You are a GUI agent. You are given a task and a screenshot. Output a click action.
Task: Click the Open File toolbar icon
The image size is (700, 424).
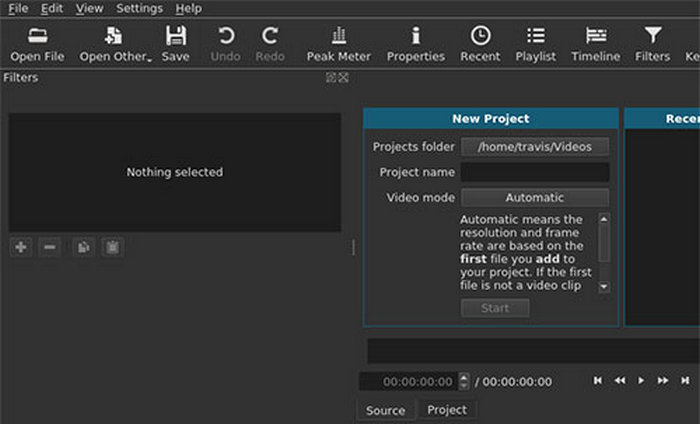point(38,44)
